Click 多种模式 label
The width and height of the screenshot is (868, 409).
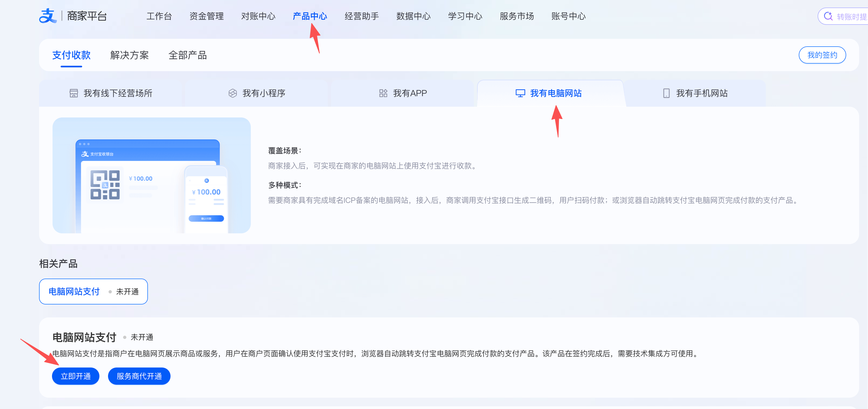[285, 185]
